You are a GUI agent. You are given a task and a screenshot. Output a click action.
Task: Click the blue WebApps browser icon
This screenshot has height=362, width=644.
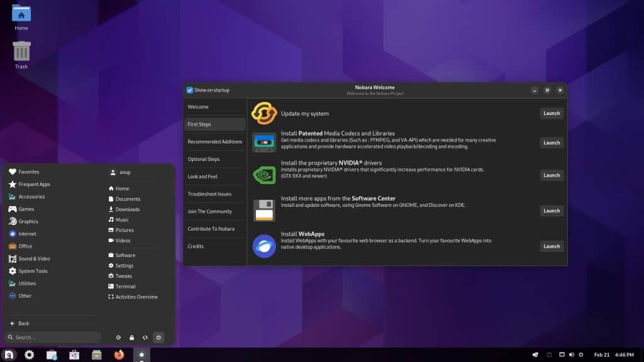tap(264, 246)
